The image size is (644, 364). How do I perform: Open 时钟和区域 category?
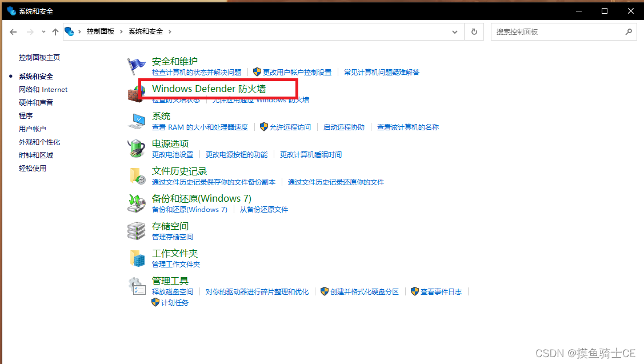tap(36, 155)
